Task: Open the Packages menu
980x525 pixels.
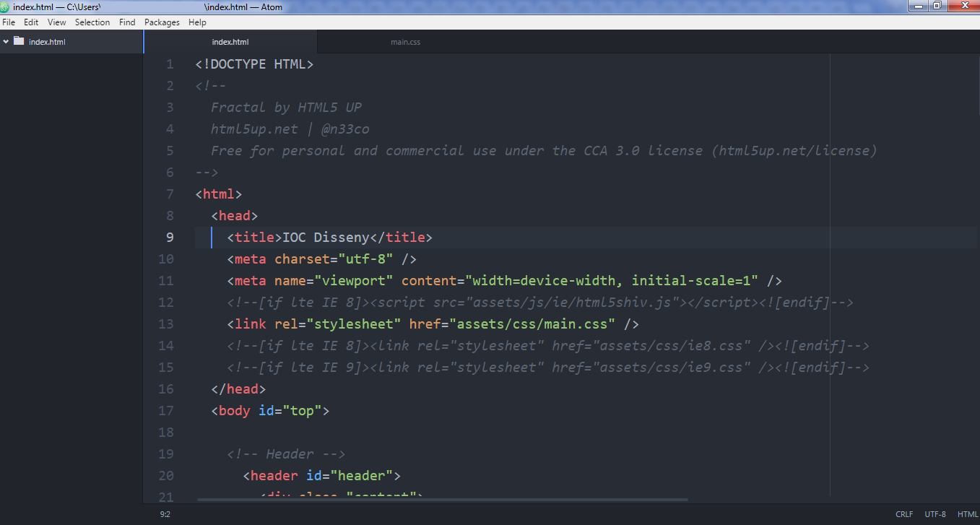Action: click(x=162, y=22)
